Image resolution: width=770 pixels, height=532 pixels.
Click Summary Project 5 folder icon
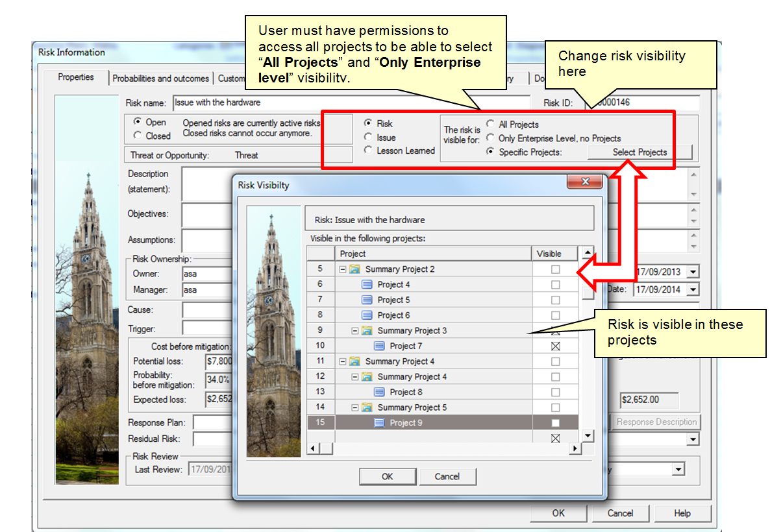[x=367, y=407]
